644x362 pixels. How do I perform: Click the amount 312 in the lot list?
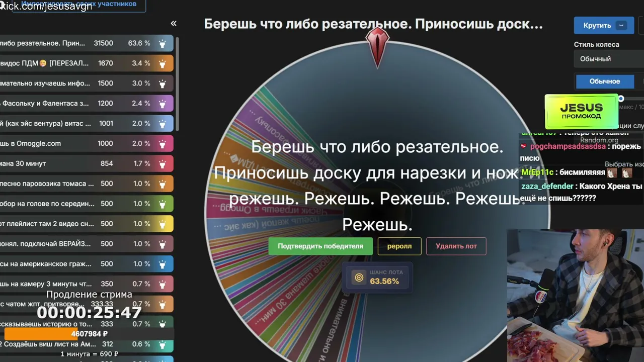click(x=107, y=344)
